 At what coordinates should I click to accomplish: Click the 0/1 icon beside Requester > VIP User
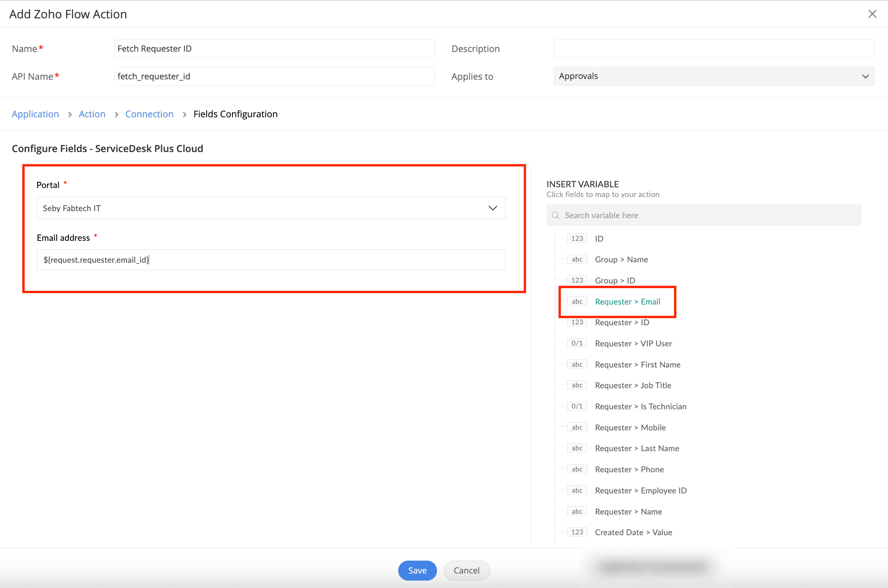[577, 343]
